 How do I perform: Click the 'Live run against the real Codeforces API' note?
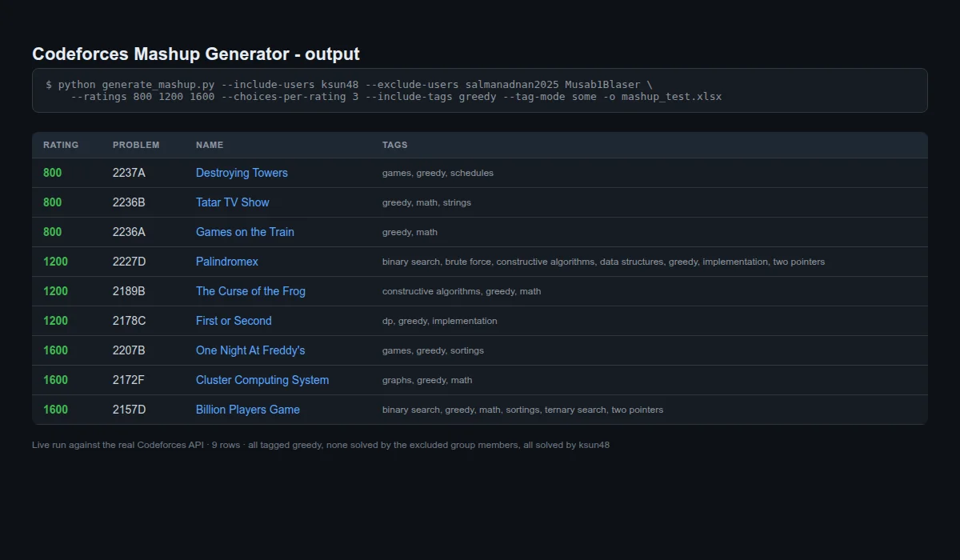321,445
